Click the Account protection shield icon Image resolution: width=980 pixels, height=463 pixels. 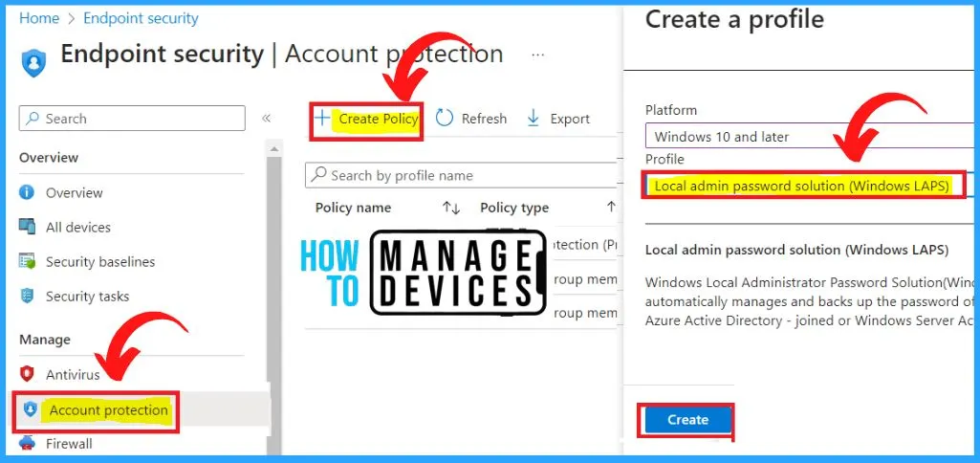[x=30, y=409]
